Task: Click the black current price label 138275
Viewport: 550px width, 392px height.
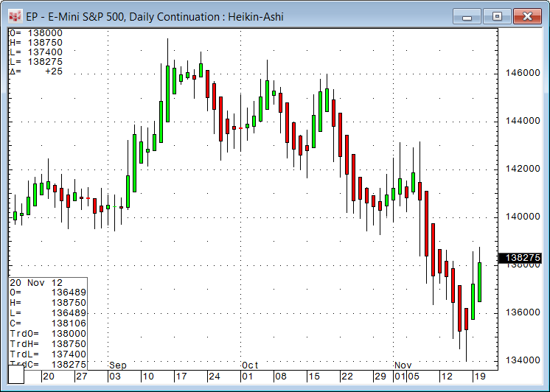Action: point(521,258)
